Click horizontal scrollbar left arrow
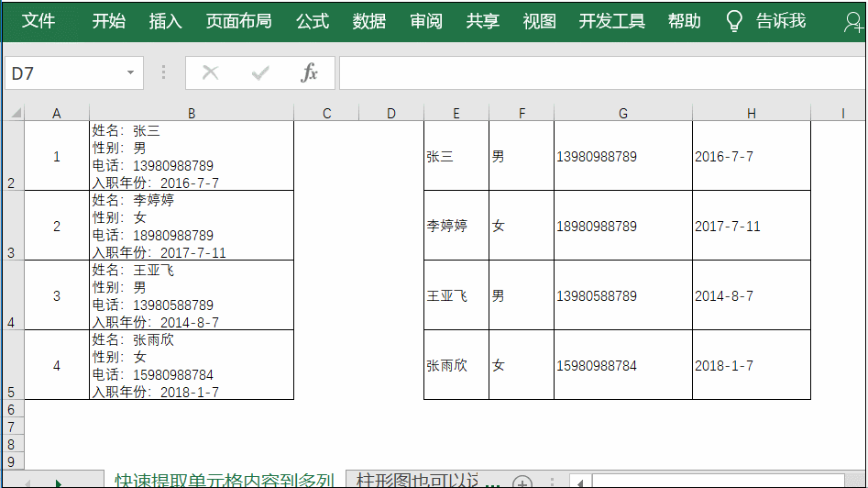Image resolution: width=868 pixels, height=488 pixels. pyautogui.click(x=580, y=482)
